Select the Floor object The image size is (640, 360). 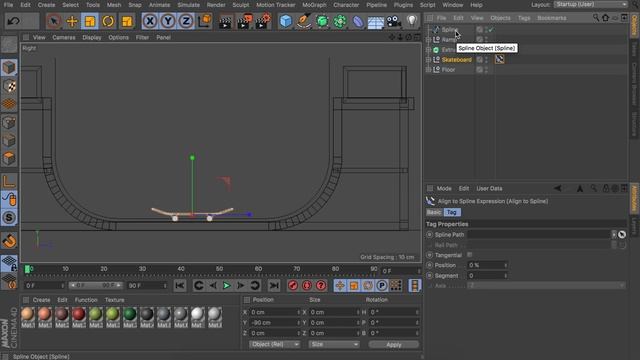pos(448,70)
